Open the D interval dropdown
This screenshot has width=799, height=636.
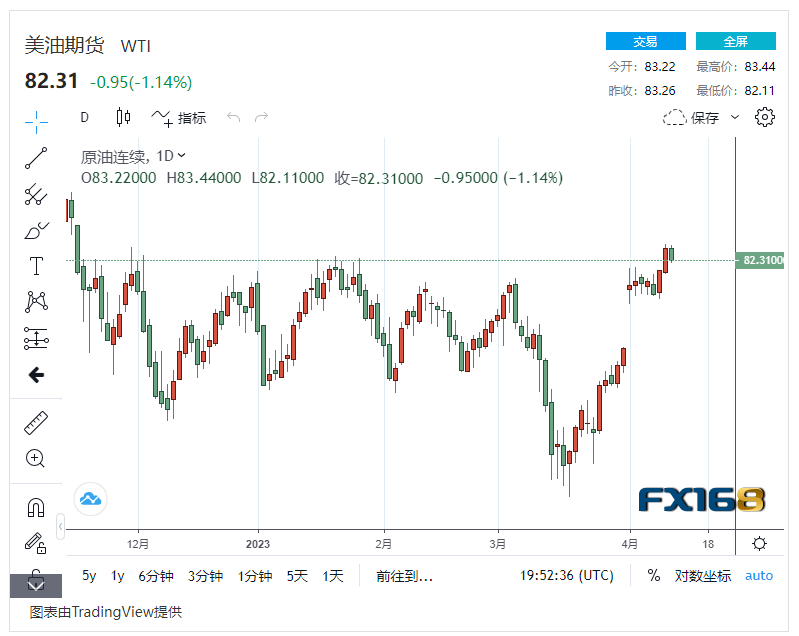[84, 117]
